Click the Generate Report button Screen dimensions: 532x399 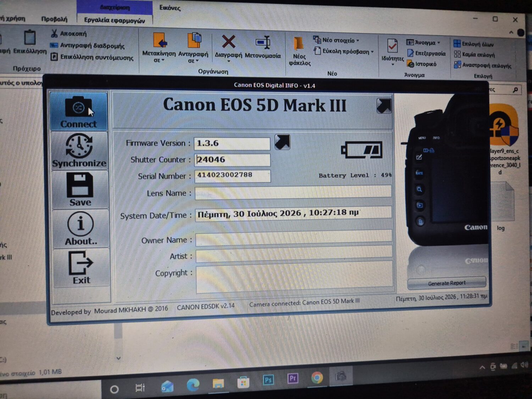coord(447,283)
